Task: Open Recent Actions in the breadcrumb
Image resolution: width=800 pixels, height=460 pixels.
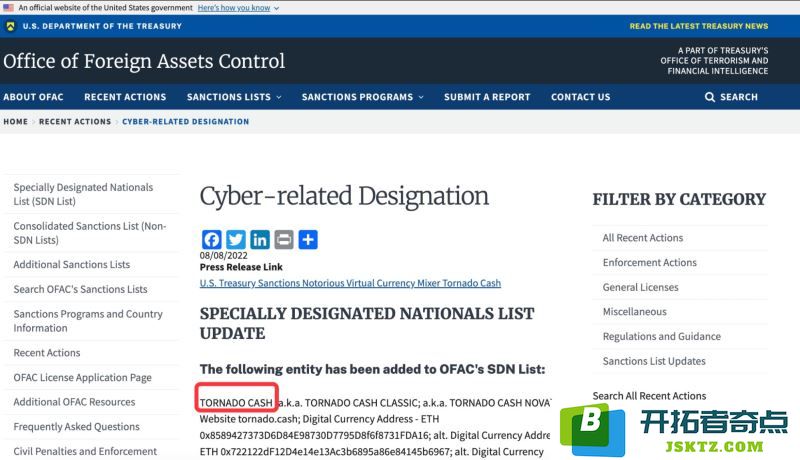Action: tap(75, 121)
